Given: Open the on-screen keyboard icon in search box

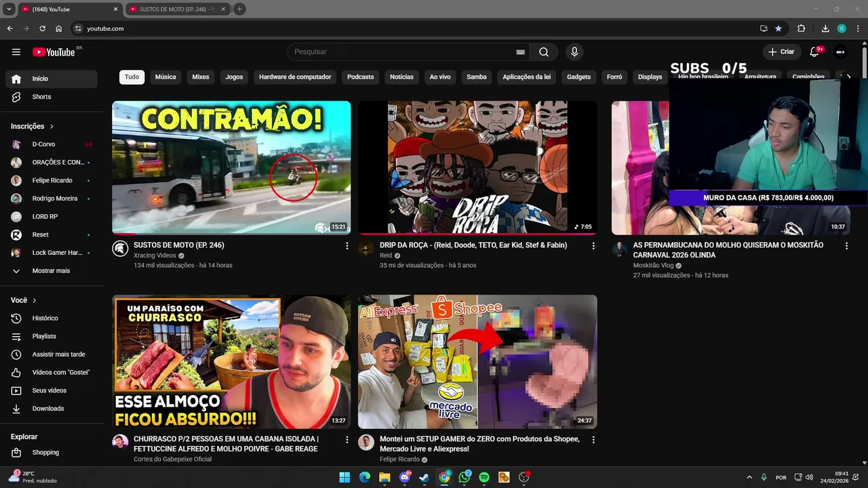Looking at the screenshot, I should coord(520,52).
